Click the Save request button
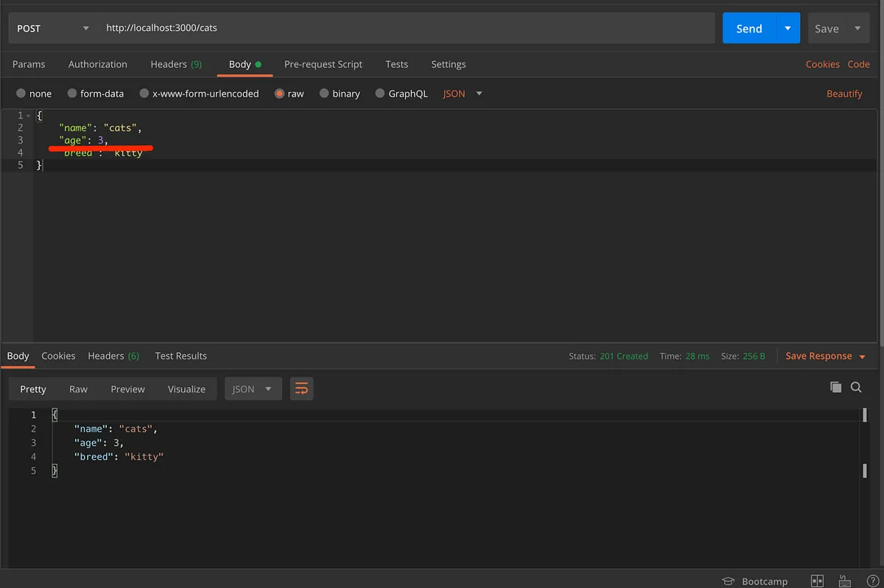The width and height of the screenshot is (884, 588). (827, 28)
